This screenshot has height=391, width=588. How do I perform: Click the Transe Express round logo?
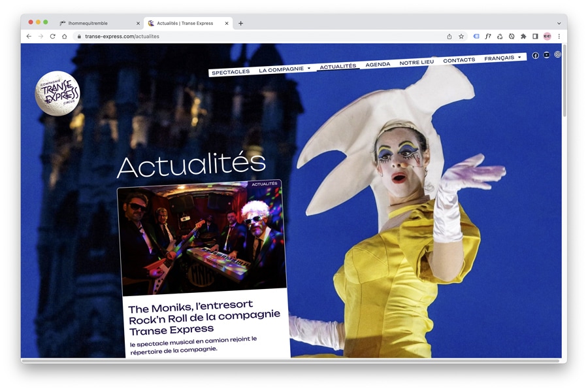57,93
